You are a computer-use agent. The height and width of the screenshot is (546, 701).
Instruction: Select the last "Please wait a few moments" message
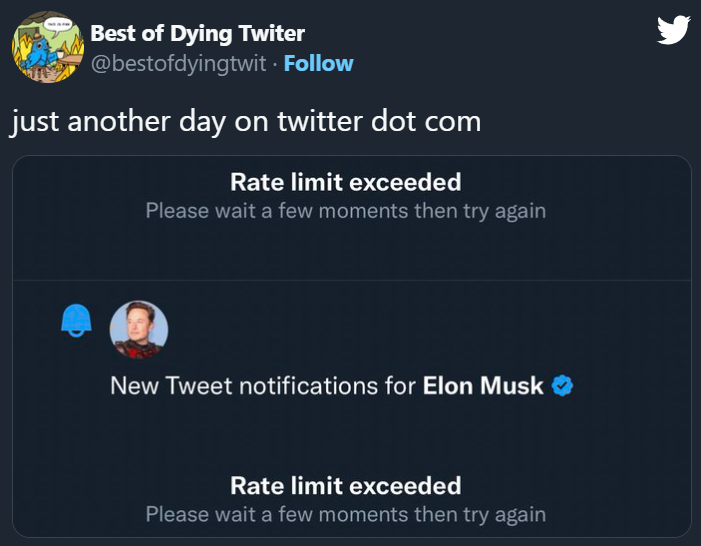click(345, 514)
